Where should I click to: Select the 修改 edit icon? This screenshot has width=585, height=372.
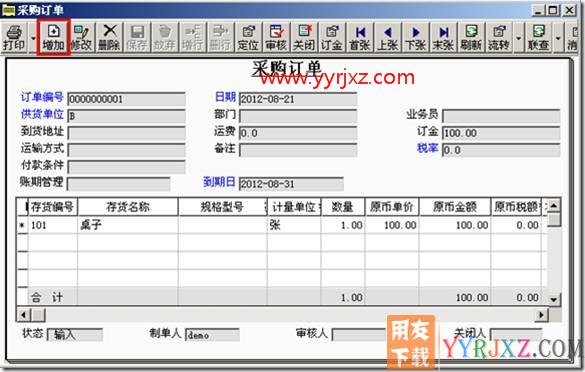tap(81, 38)
